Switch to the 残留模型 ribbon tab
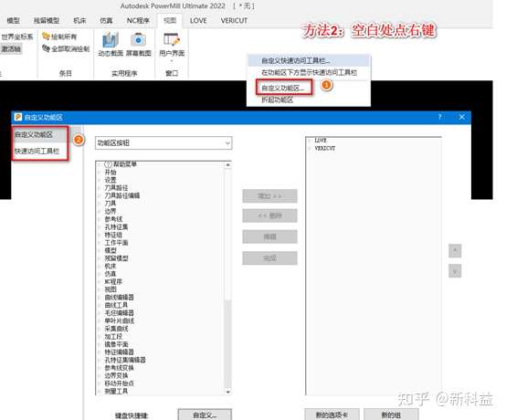Image resolution: width=506 pixels, height=420 pixels. [x=47, y=21]
